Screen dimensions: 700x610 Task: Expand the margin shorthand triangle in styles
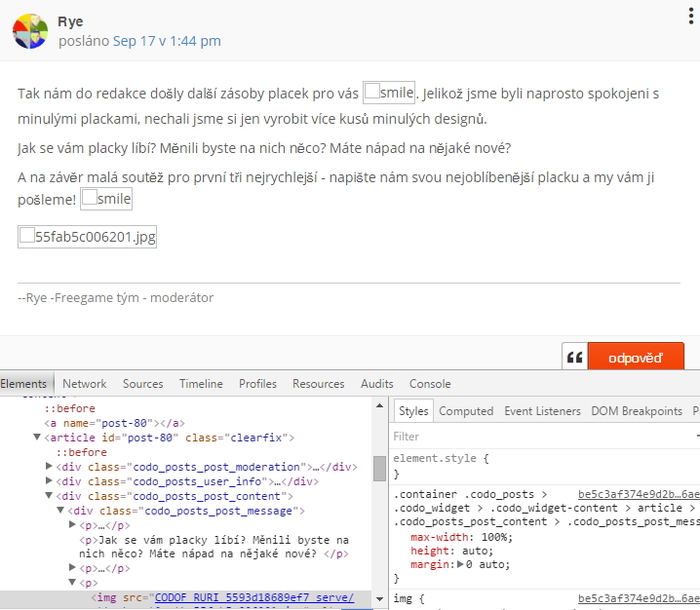click(461, 564)
